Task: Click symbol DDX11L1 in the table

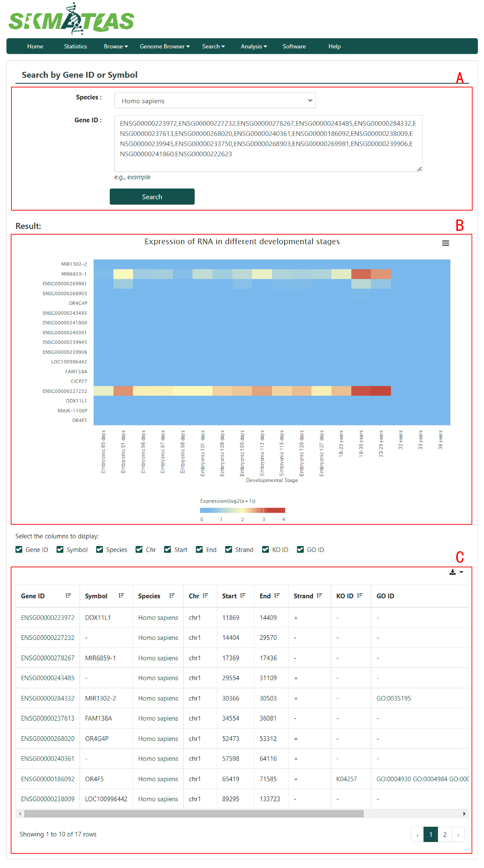Action: pos(98,617)
